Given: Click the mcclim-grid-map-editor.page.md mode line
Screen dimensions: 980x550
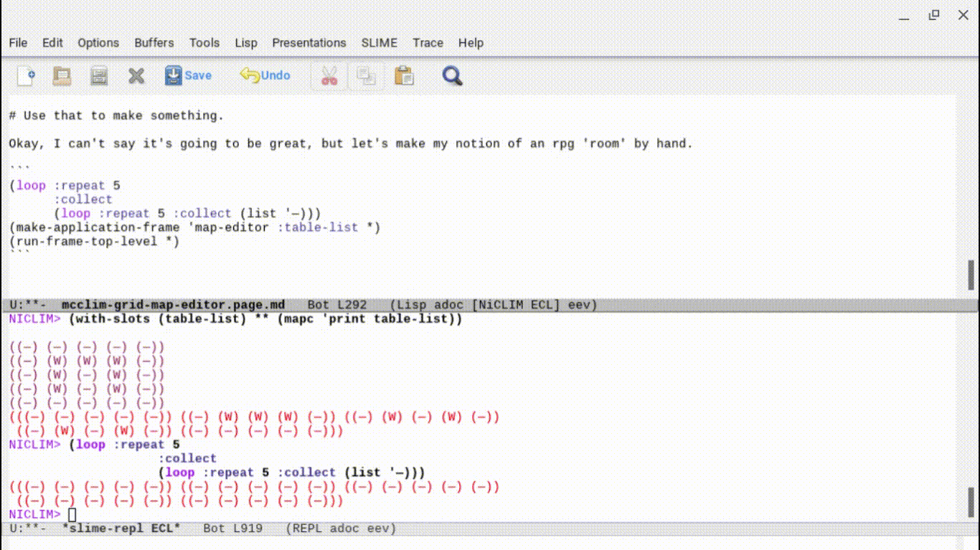Looking at the screenshot, I should (x=173, y=305).
